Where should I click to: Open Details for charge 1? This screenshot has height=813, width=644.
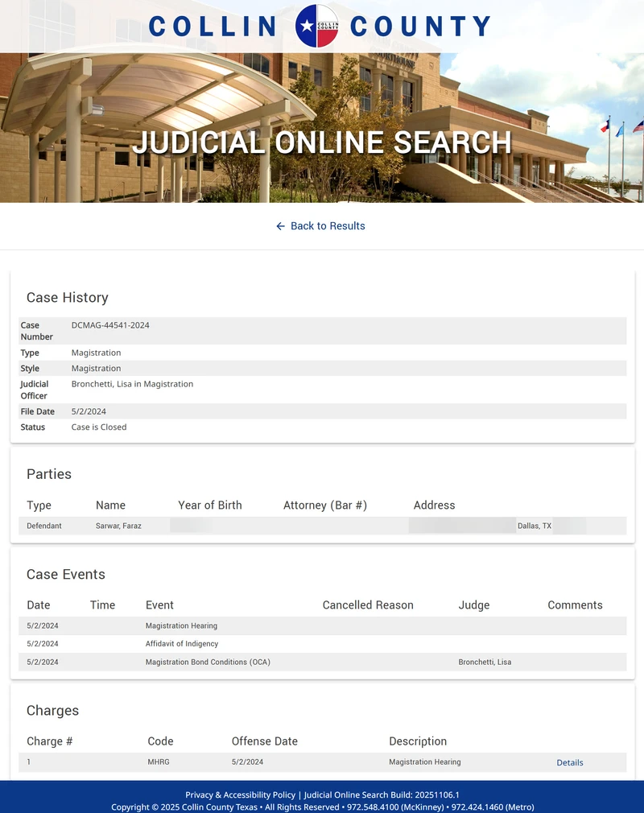pyautogui.click(x=569, y=762)
